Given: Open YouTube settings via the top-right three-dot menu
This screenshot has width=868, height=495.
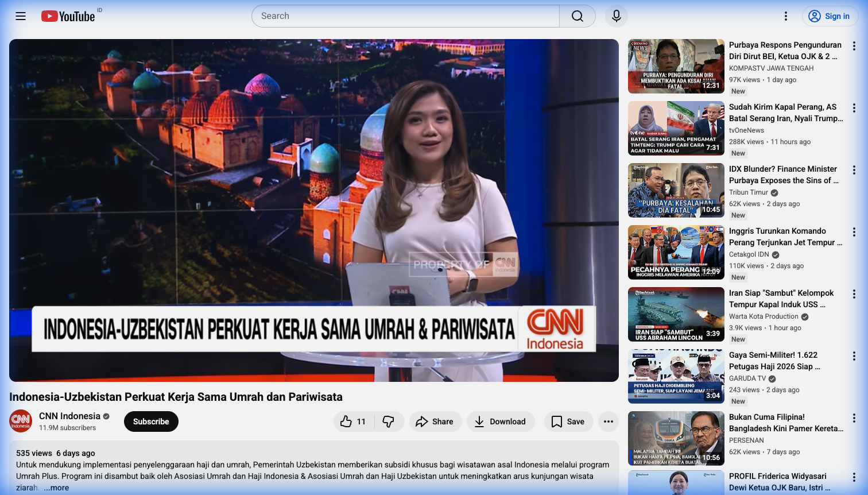Looking at the screenshot, I should [785, 16].
